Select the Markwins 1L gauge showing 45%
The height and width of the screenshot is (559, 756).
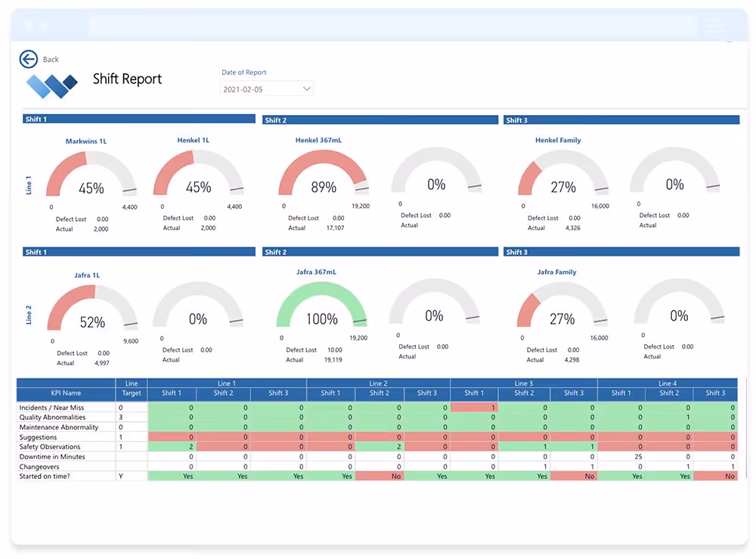91,174
